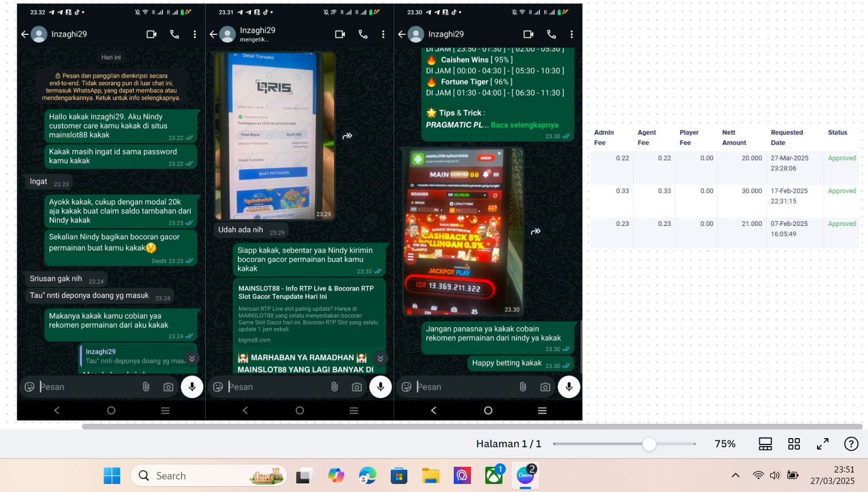Screen dimensions: 868x492
Task: Tap the attachment paperclip in the 23.32 screenshot
Action: [146, 387]
